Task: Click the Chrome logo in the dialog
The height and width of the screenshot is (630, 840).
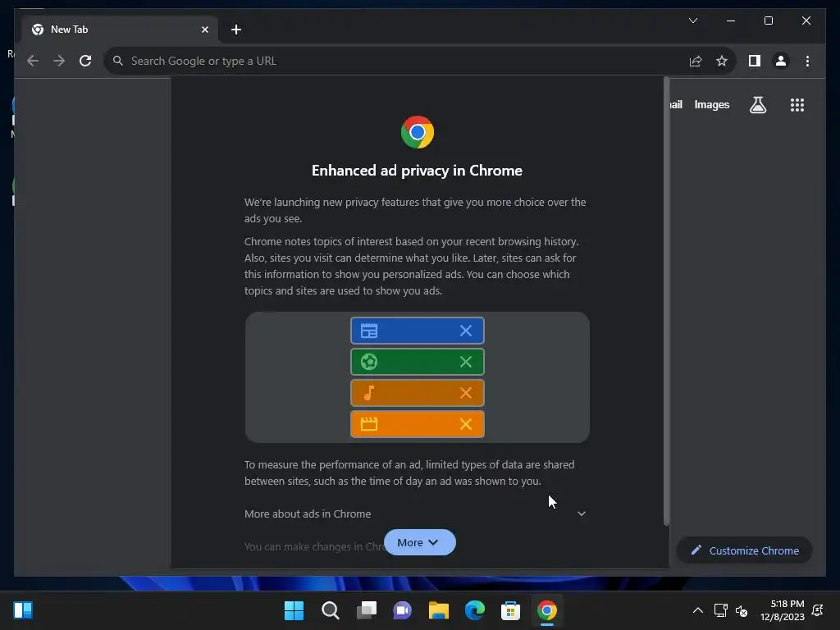Action: coord(418,132)
